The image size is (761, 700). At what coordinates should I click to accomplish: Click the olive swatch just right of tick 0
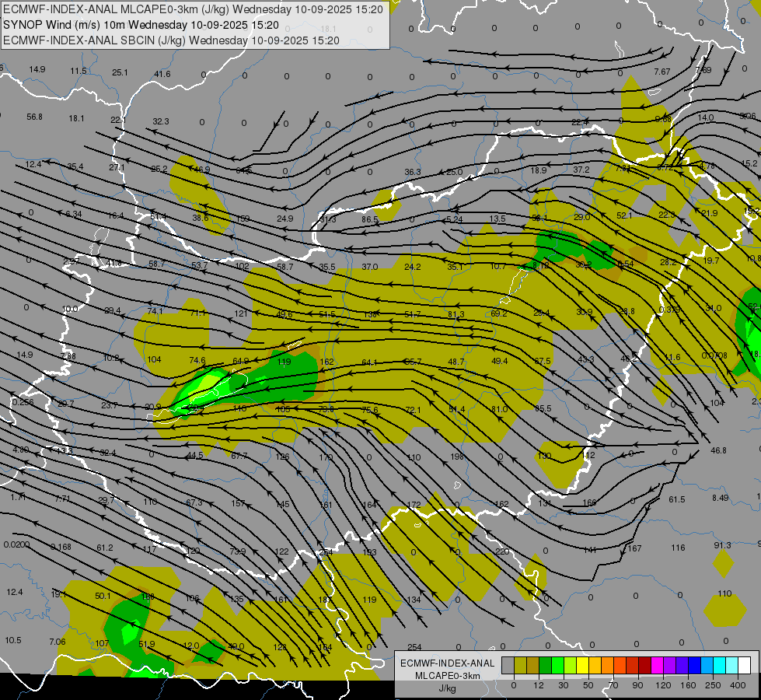tap(520, 666)
